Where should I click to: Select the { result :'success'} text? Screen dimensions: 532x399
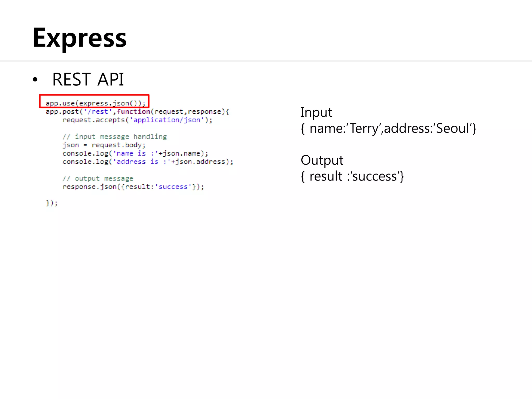pos(352,176)
